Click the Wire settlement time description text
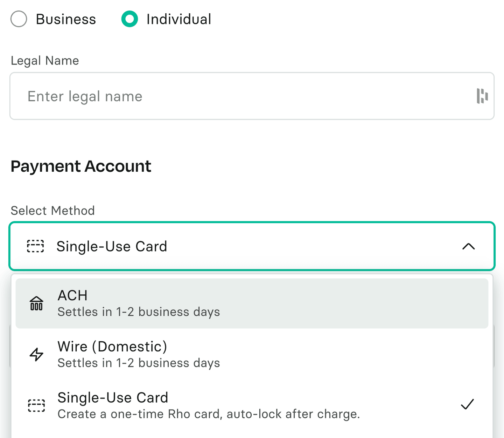This screenshot has width=504, height=438. (x=139, y=363)
